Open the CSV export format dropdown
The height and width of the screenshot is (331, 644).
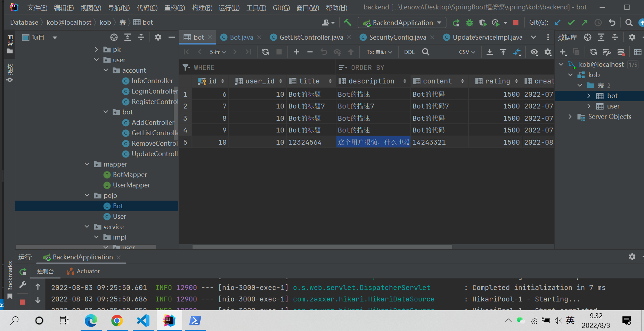[466, 51]
